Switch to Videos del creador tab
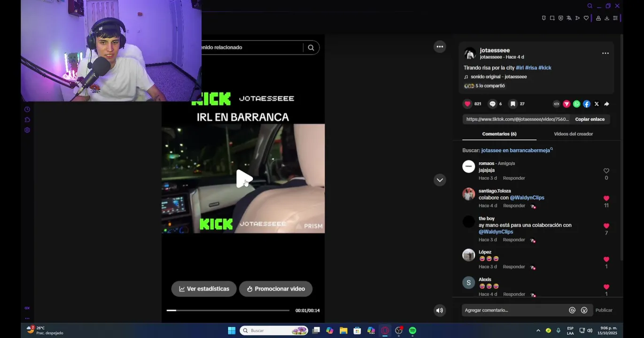 573,134
